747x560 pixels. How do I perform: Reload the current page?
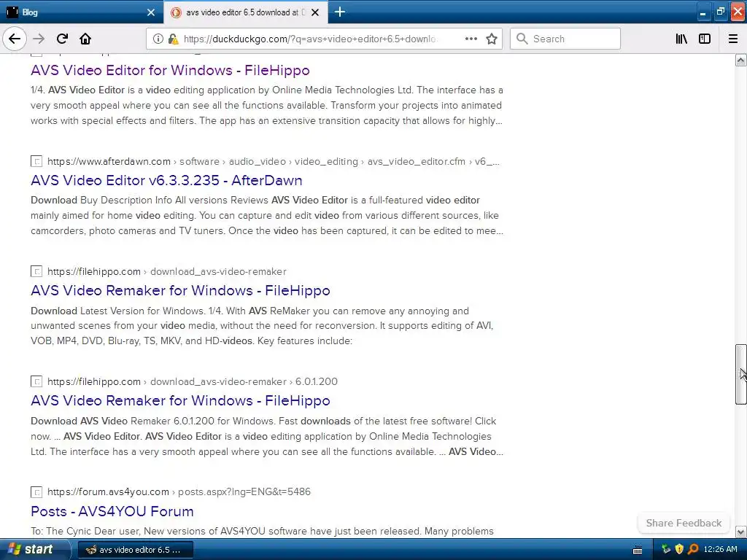point(62,39)
